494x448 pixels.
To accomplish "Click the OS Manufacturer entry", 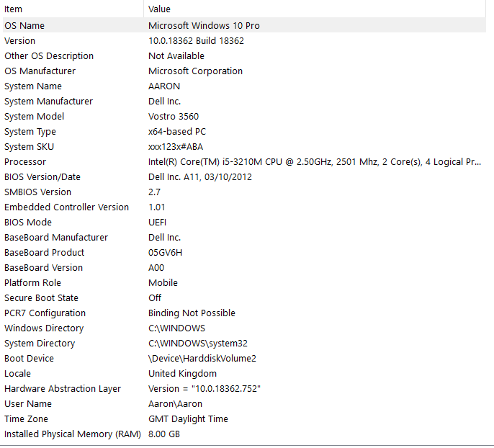I will pos(40,71).
